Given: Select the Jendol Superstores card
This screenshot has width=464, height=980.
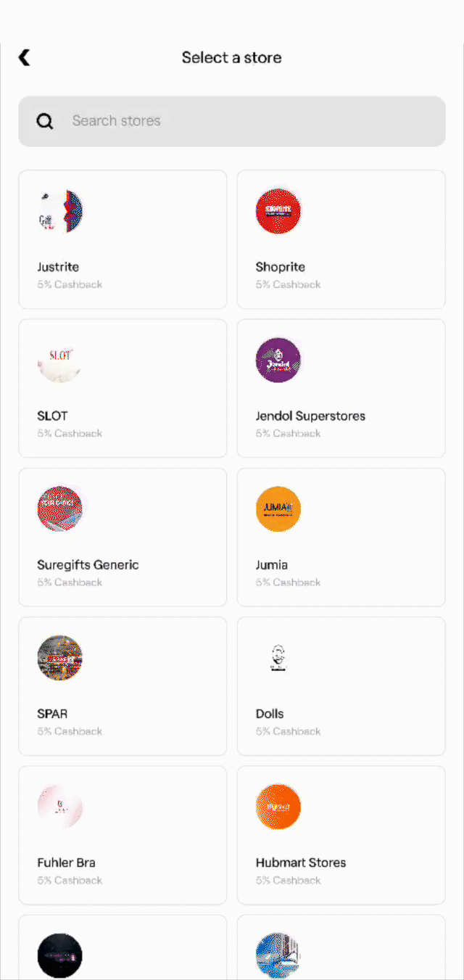Looking at the screenshot, I should (341, 388).
